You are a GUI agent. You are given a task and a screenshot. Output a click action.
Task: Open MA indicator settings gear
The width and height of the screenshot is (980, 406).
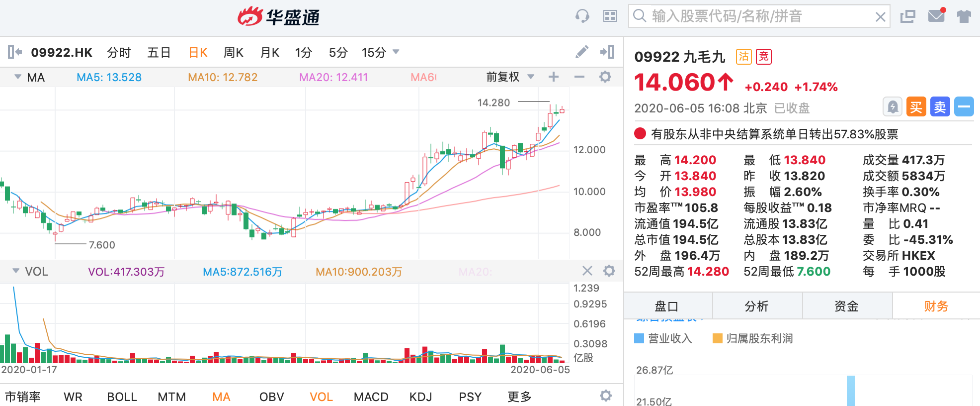(x=605, y=77)
